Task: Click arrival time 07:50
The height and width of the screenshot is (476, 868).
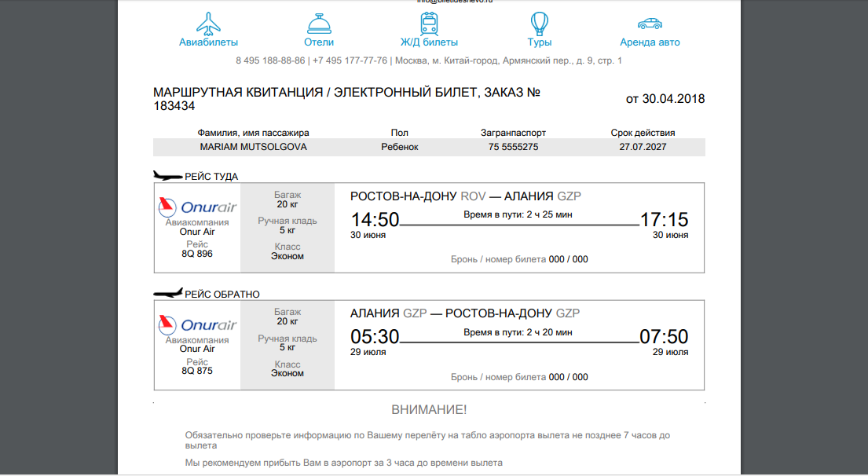Action: 665,336
